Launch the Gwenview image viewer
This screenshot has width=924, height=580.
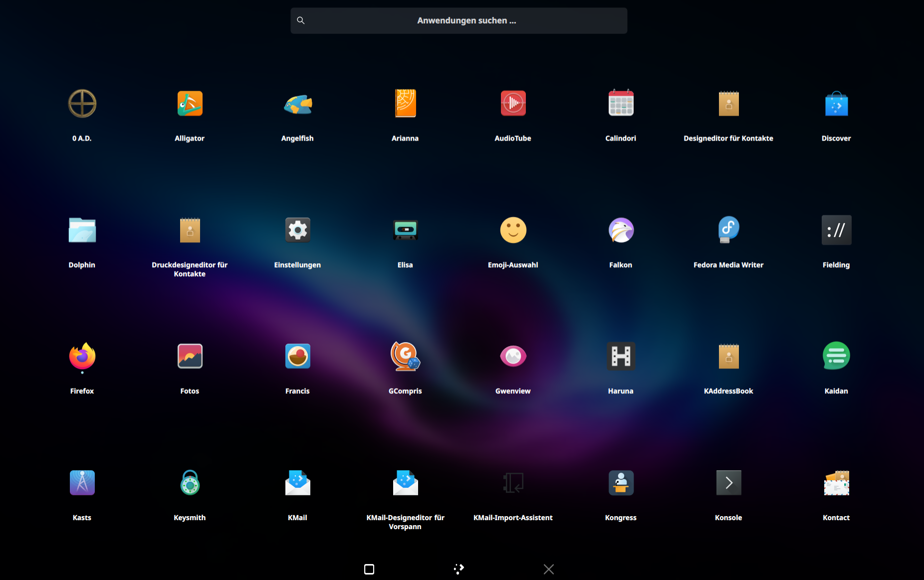513,356
